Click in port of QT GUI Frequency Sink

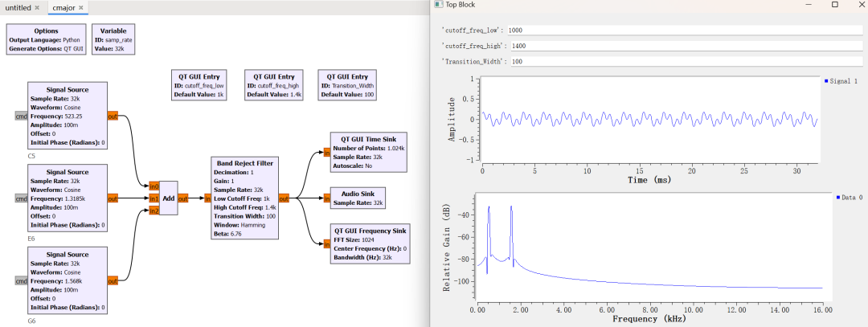(327, 244)
